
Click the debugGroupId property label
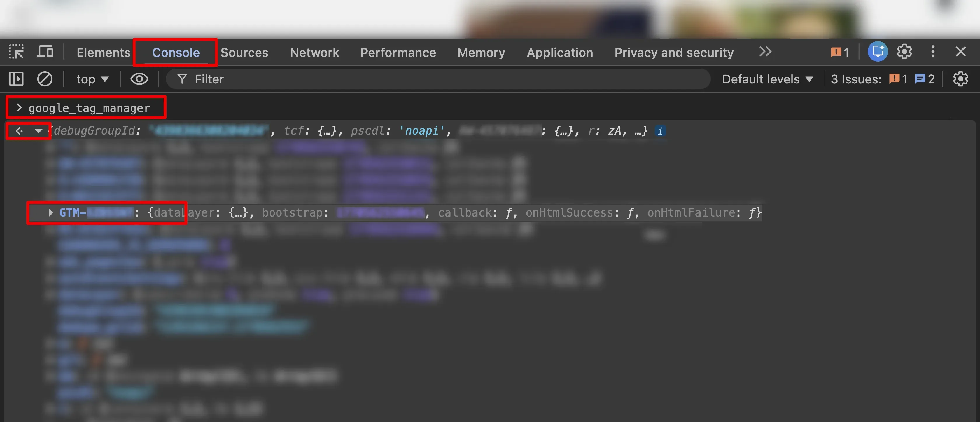(x=95, y=131)
